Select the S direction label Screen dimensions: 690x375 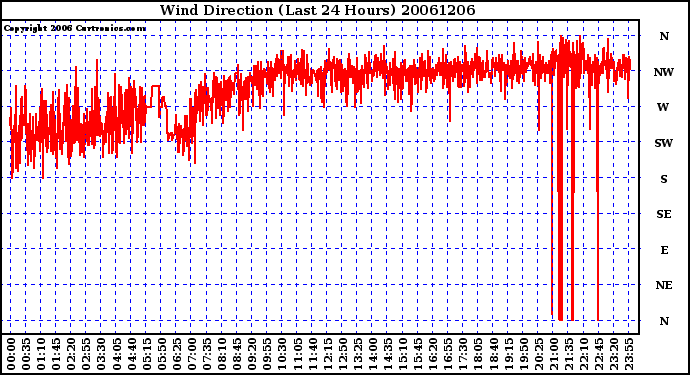pyautogui.click(x=664, y=179)
